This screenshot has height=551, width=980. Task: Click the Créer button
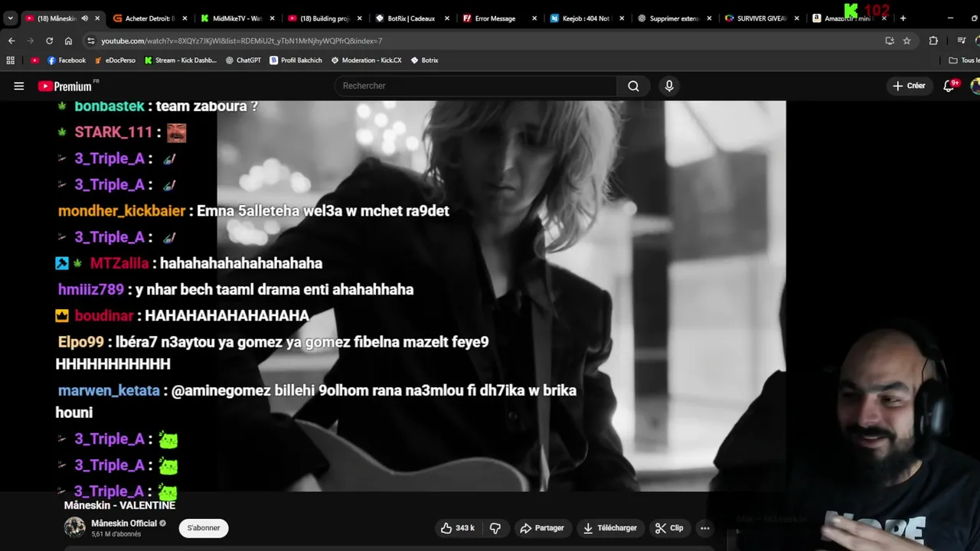[x=909, y=86]
